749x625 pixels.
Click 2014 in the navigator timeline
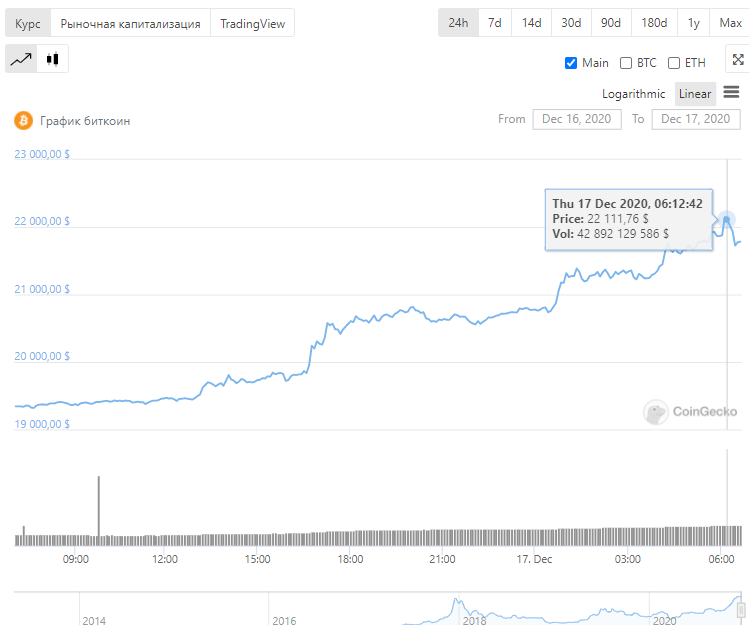94,620
